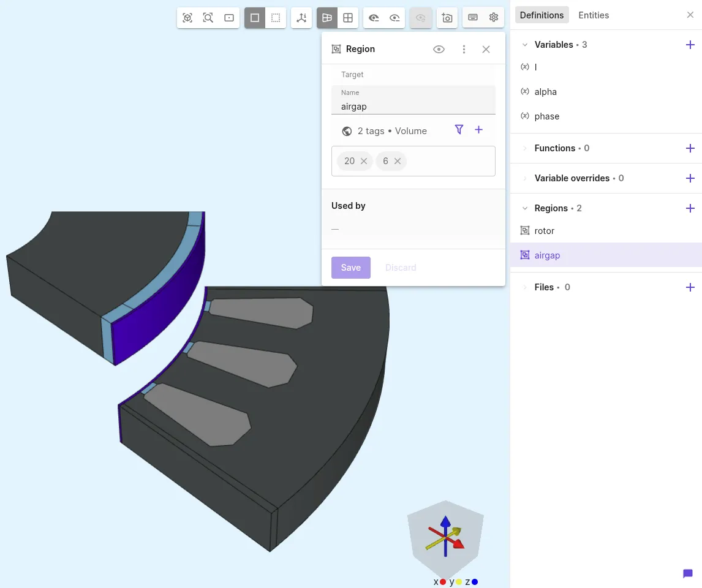Switch to orthographic grid view mode
702x588 pixels.
[348, 18]
